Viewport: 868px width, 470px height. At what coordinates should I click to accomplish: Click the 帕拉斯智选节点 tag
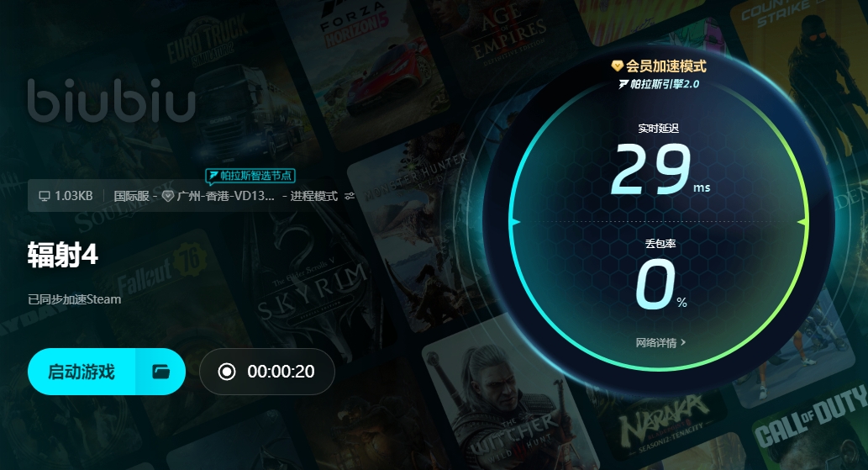(x=250, y=176)
